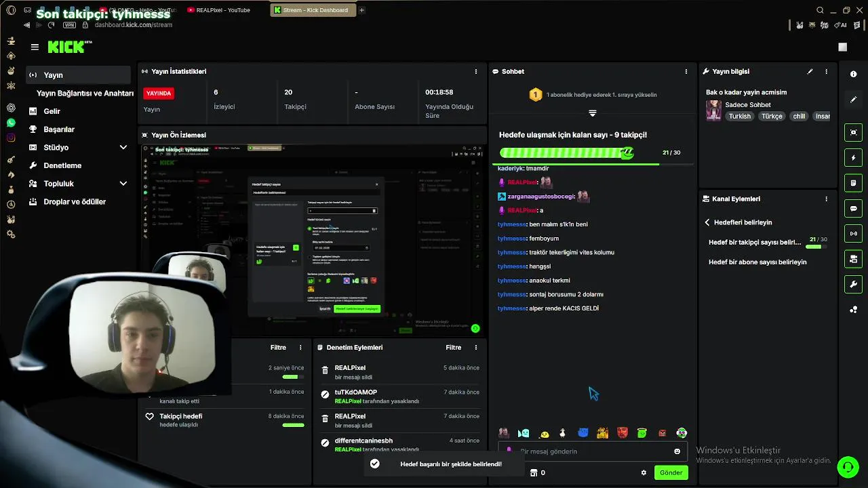
Task: Open Yayın İstatistikleri panel options menu
Action: (476, 71)
